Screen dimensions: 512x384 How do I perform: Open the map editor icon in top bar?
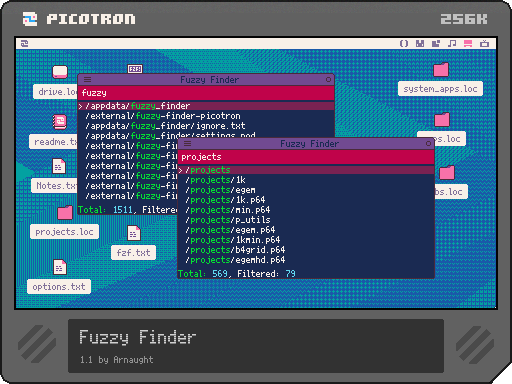(x=436, y=44)
